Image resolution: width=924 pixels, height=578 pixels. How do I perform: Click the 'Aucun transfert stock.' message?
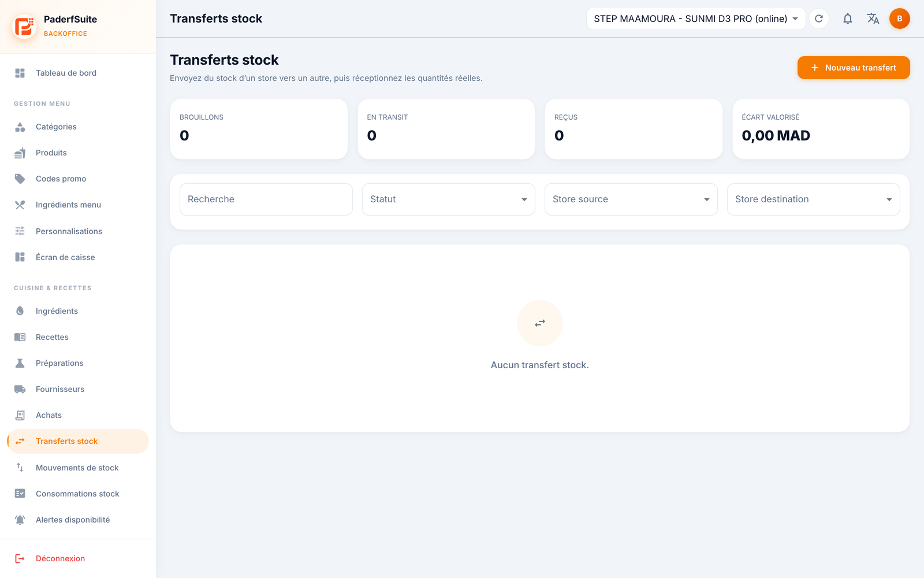[540, 365]
